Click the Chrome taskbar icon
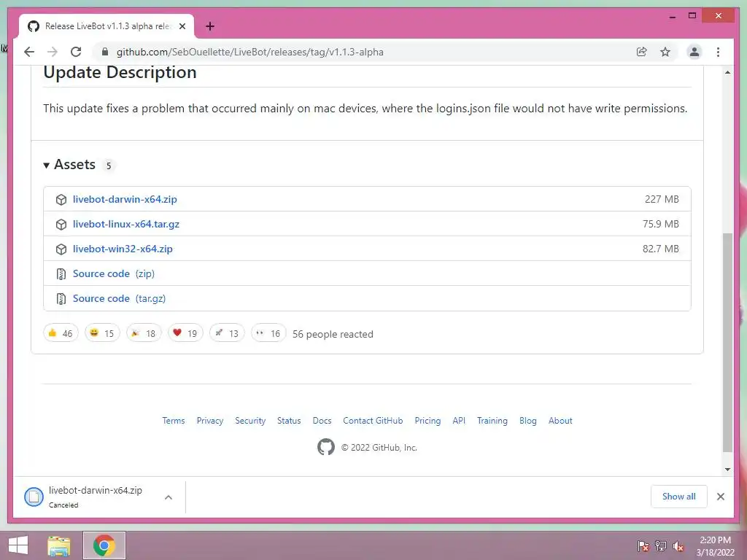Image resolution: width=747 pixels, height=560 pixels. click(104, 545)
